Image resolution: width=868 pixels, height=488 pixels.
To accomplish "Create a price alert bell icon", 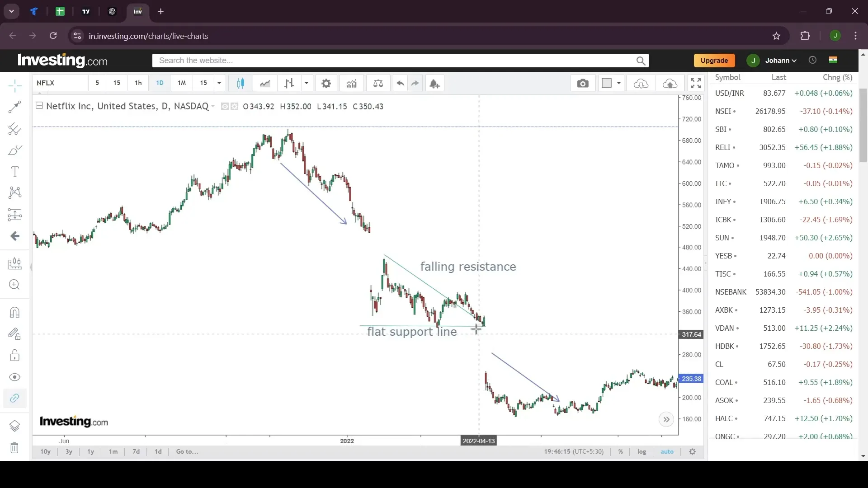I will (434, 83).
